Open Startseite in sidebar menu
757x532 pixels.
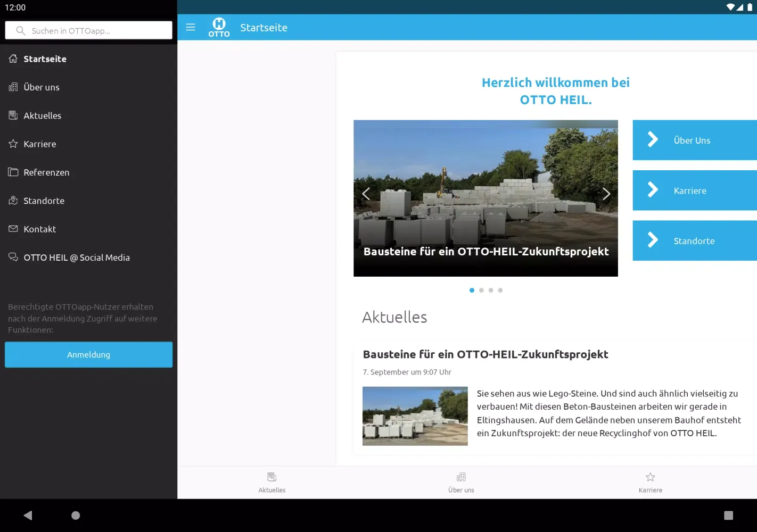click(88, 59)
